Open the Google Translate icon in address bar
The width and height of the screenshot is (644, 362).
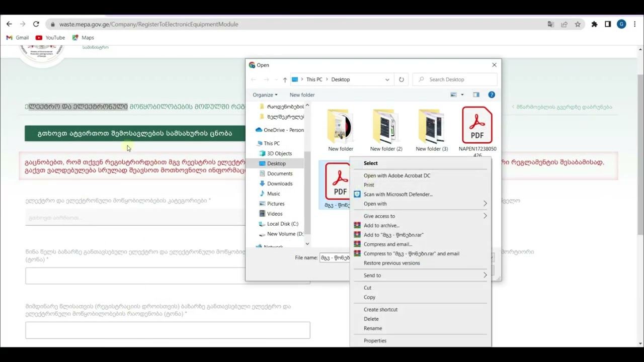pos(551,24)
